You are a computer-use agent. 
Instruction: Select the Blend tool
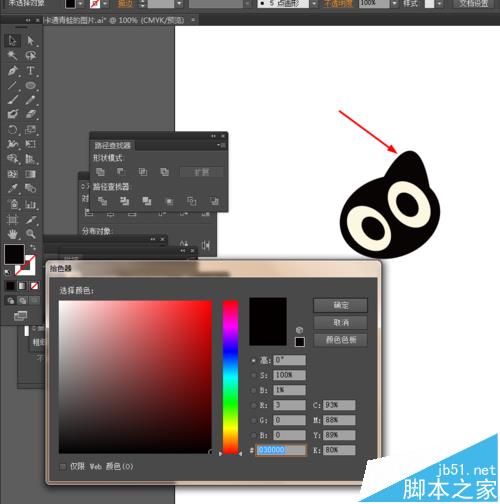pyautogui.click(x=30, y=188)
